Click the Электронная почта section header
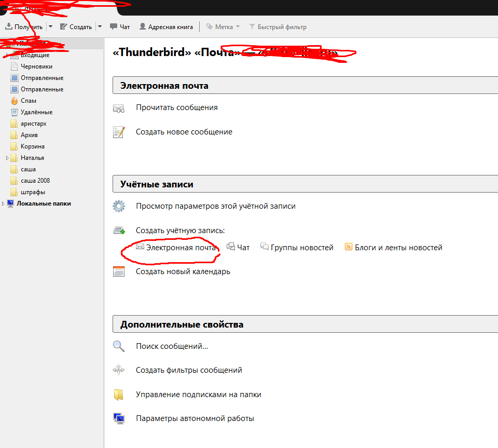498x448 pixels. click(305, 85)
